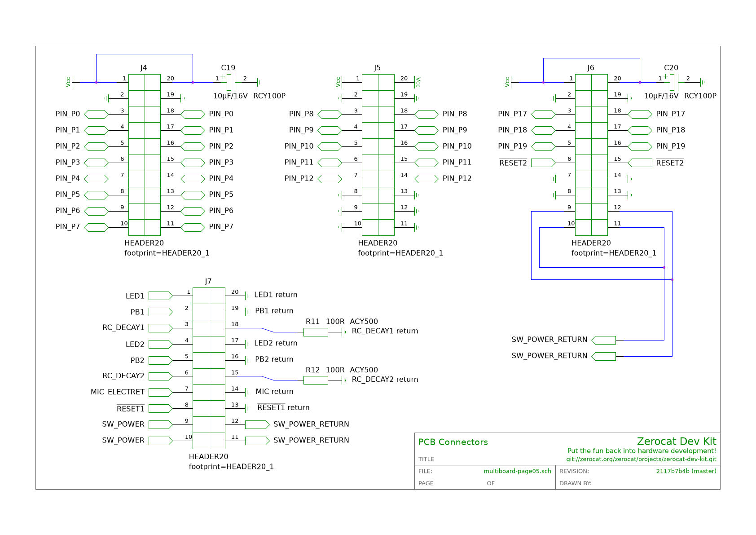Click footprint=HEADER20_1 text under J5
Viewport: 756px width, 535px height.
point(400,253)
